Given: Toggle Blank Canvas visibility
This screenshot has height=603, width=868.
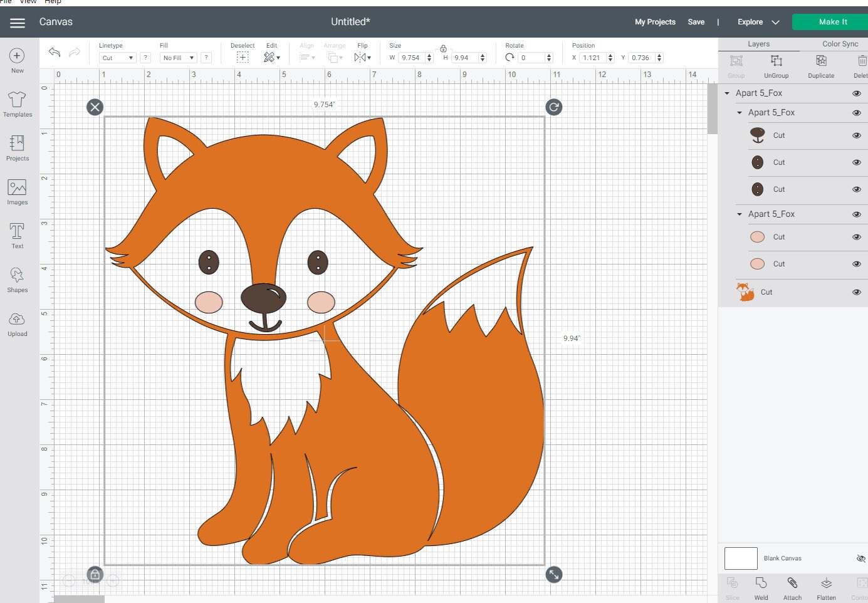Looking at the screenshot, I should (861, 558).
